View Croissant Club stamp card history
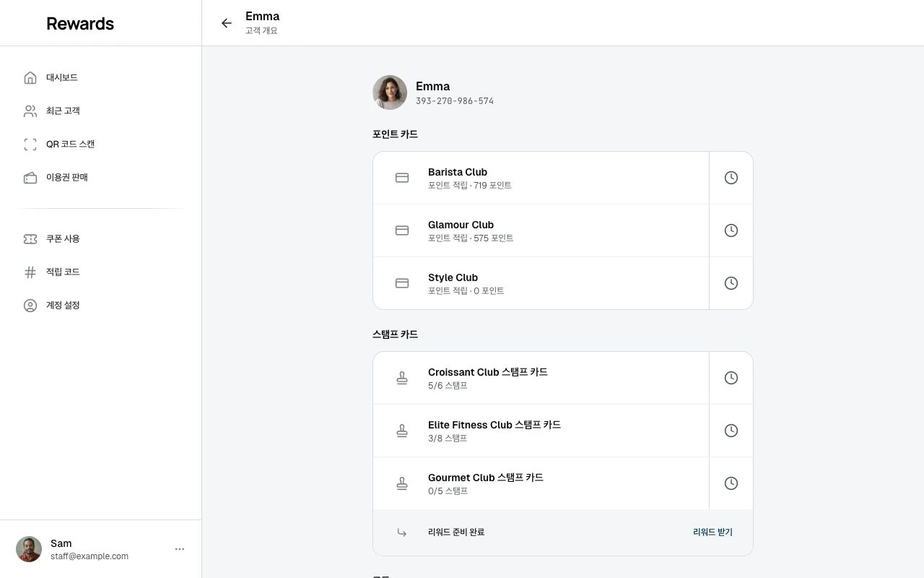This screenshot has width=924, height=578. pos(731,378)
